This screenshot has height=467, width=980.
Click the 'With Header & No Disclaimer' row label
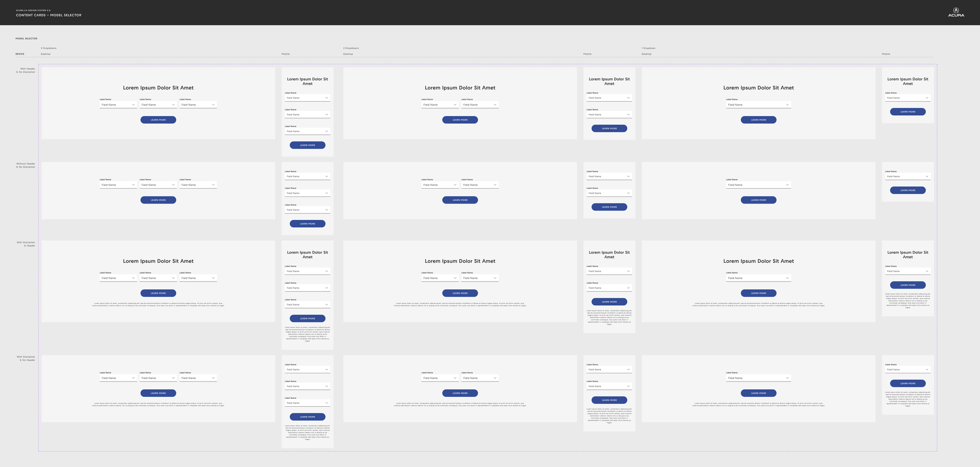[x=26, y=71]
